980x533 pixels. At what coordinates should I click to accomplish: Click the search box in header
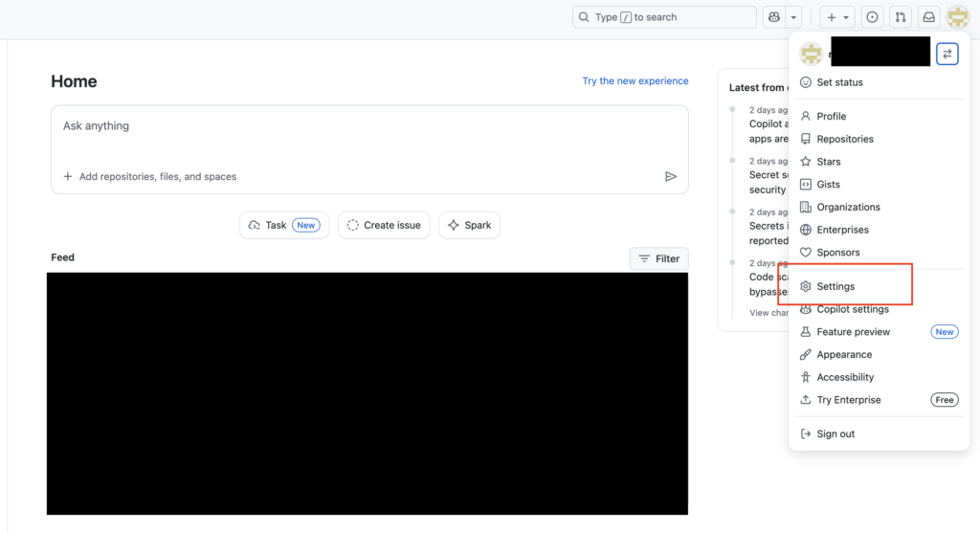click(664, 17)
